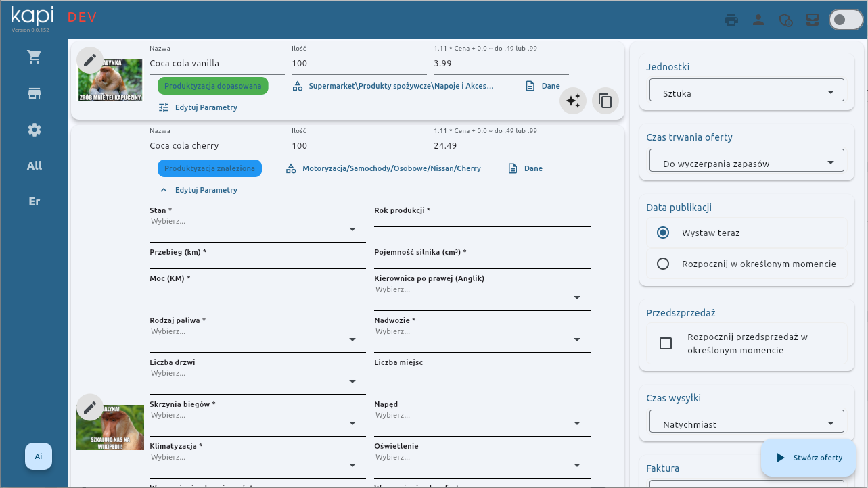Click the document icon next to Dane for vanilla
This screenshot has width=868, height=488.
(530, 87)
